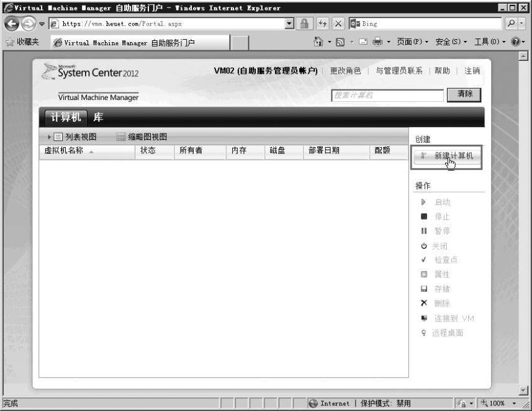This screenshot has height=411, width=532.
Task: Click the 停止 stop action icon
Action: click(424, 216)
